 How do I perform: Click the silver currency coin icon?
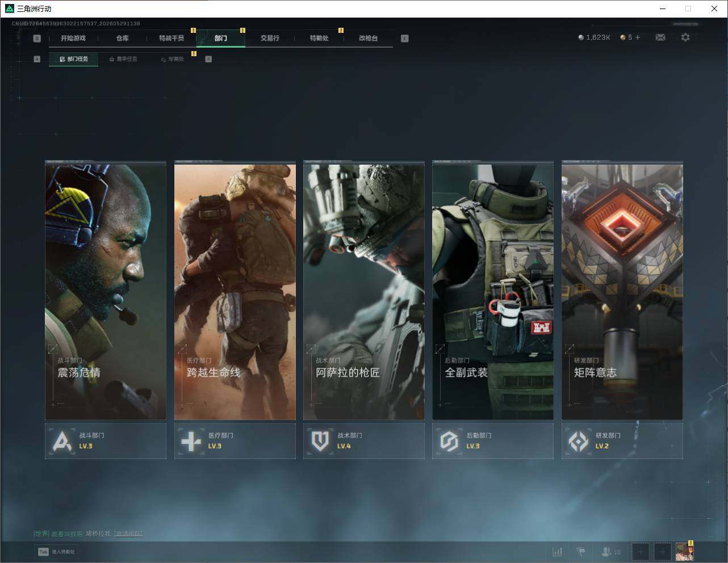click(x=580, y=37)
